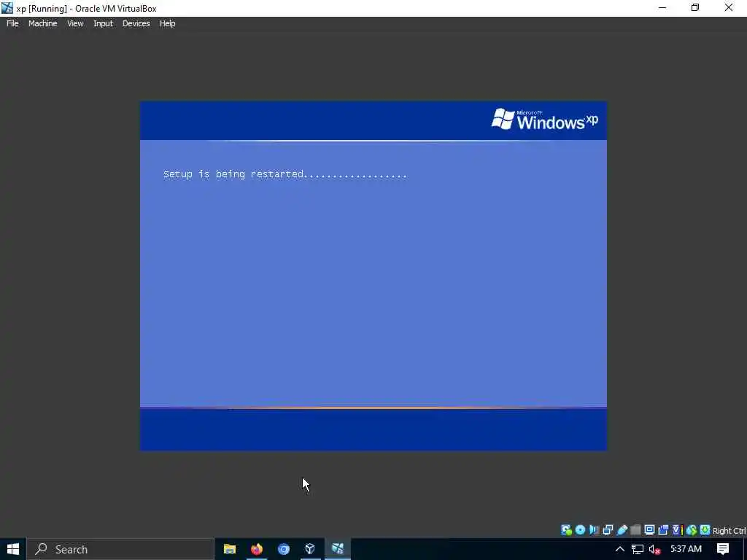
Task: Minimize the VirtualBox window
Action: point(662,7)
